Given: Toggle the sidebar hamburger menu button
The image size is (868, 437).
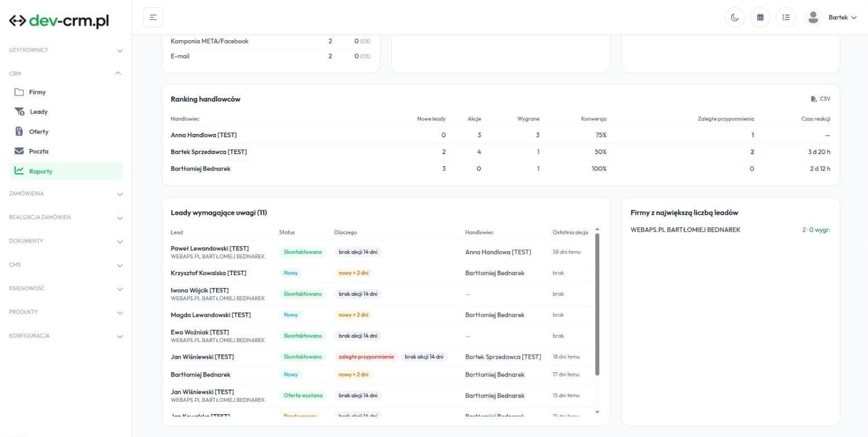Looking at the screenshot, I should click(153, 17).
